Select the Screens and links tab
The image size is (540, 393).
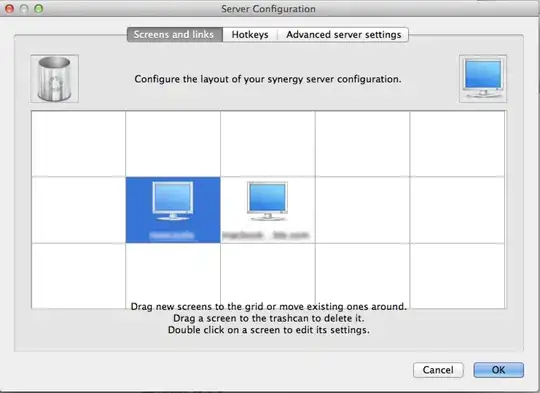click(x=175, y=34)
